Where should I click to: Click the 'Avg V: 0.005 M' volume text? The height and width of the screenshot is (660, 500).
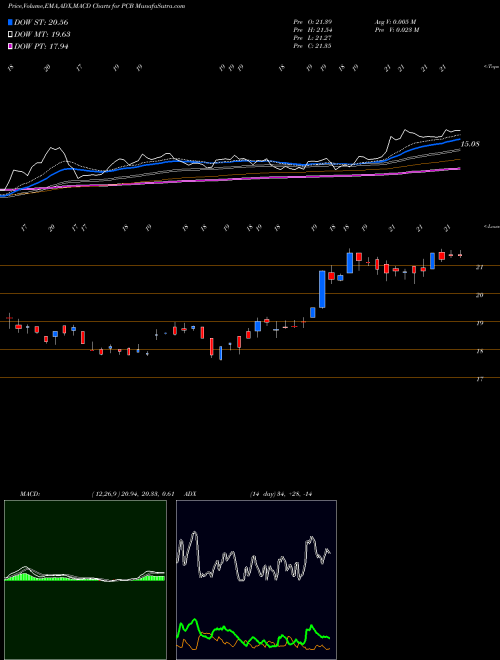click(x=396, y=22)
